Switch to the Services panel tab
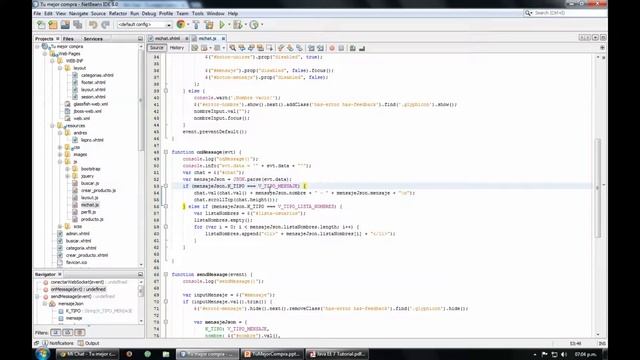640x360 pixels. point(93,39)
